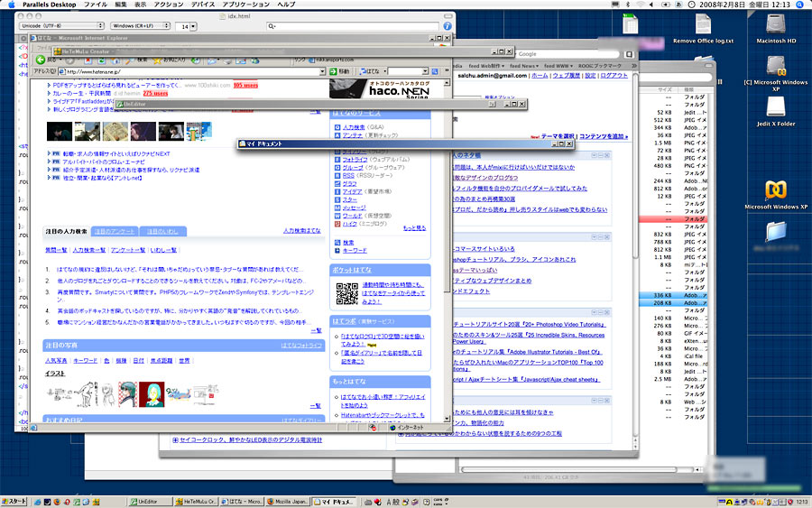Click the IE address field with hatena URL
This screenshot has width=812, height=508.
[192, 71]
